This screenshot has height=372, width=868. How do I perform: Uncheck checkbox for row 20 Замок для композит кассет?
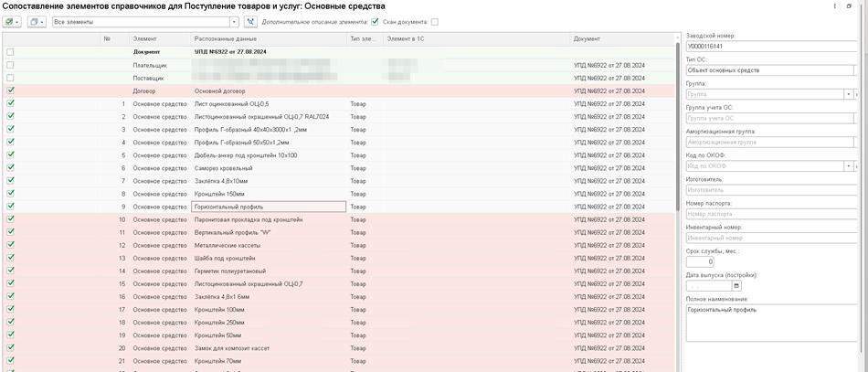pos(11,348)
